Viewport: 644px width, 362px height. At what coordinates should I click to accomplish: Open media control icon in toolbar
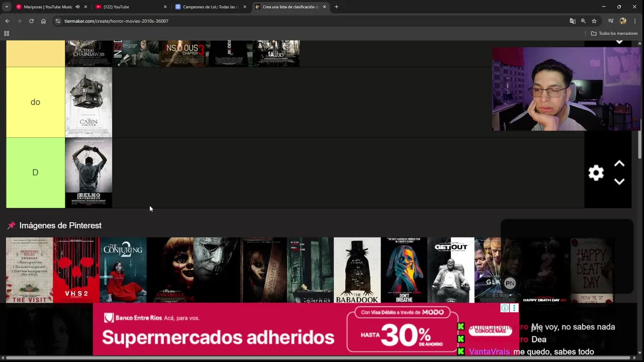pos(611,21)
